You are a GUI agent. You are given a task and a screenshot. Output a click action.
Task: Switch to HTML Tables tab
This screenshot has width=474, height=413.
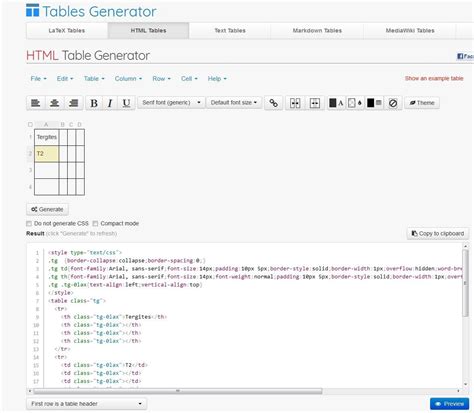pos(148,31)
